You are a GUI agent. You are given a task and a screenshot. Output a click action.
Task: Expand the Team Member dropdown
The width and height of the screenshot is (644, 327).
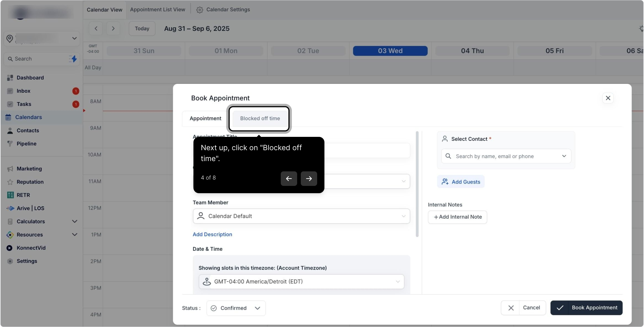(301, 216)
